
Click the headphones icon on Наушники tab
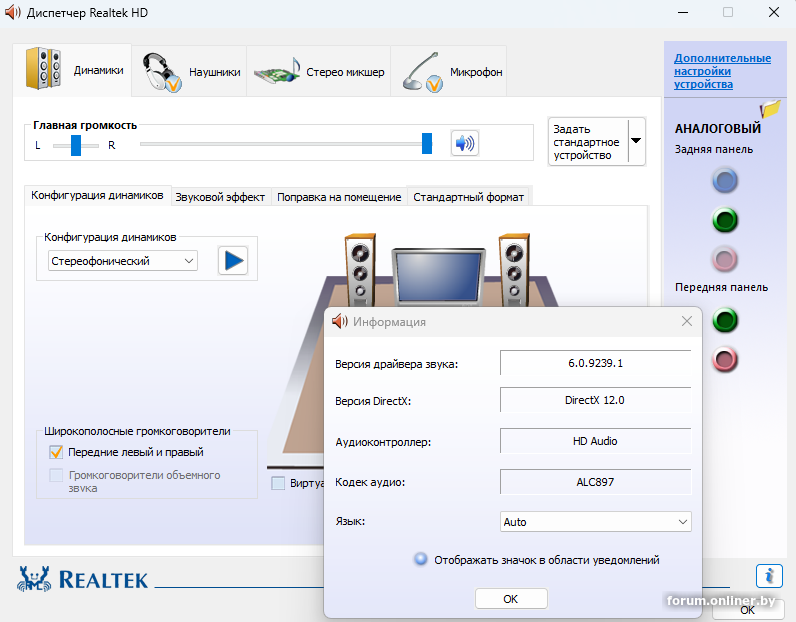pyautogui.click(x=161, y=72)
